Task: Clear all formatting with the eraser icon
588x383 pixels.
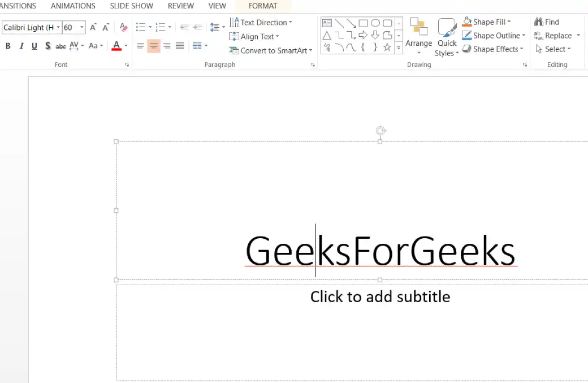Action: point(123,27)
